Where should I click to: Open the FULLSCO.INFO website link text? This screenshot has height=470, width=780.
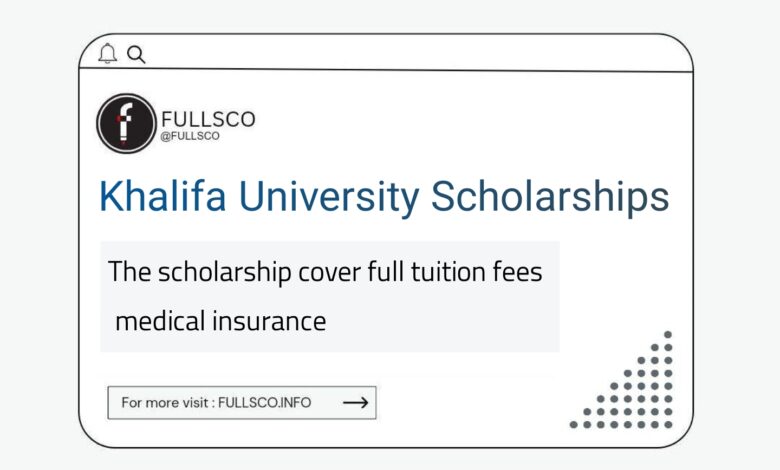265,402
